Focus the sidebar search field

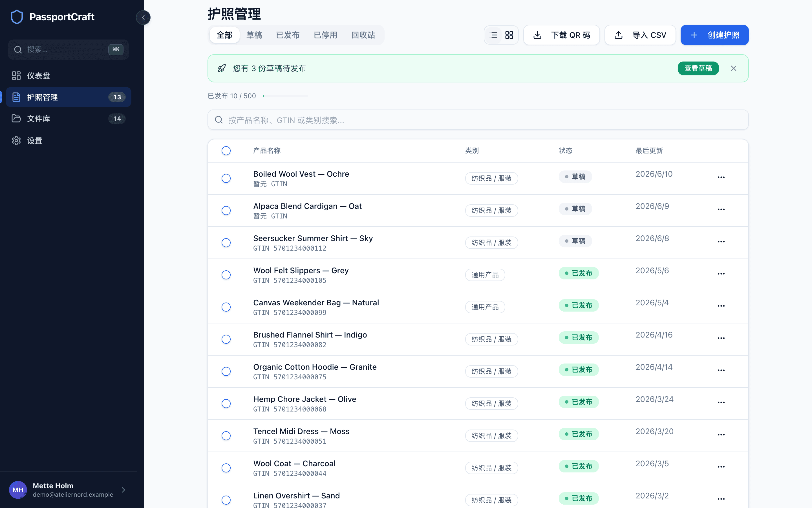pos(69,50)
